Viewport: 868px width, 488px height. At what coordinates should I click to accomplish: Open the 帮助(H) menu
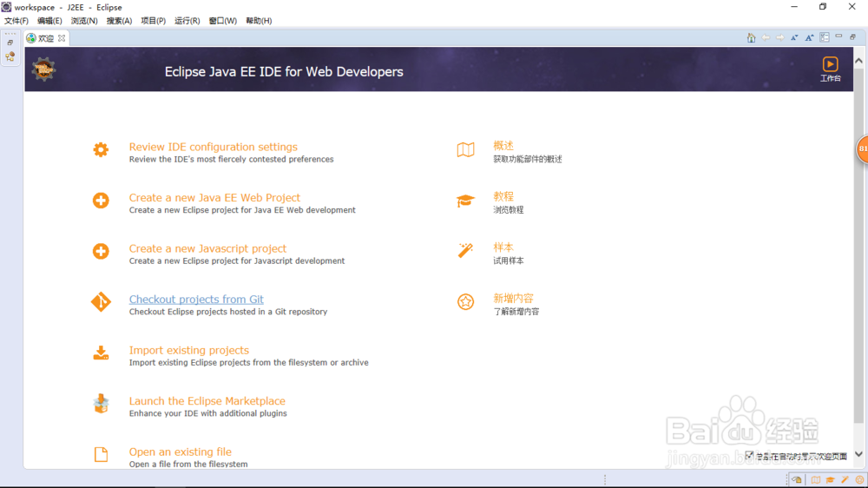coord(259,21)
